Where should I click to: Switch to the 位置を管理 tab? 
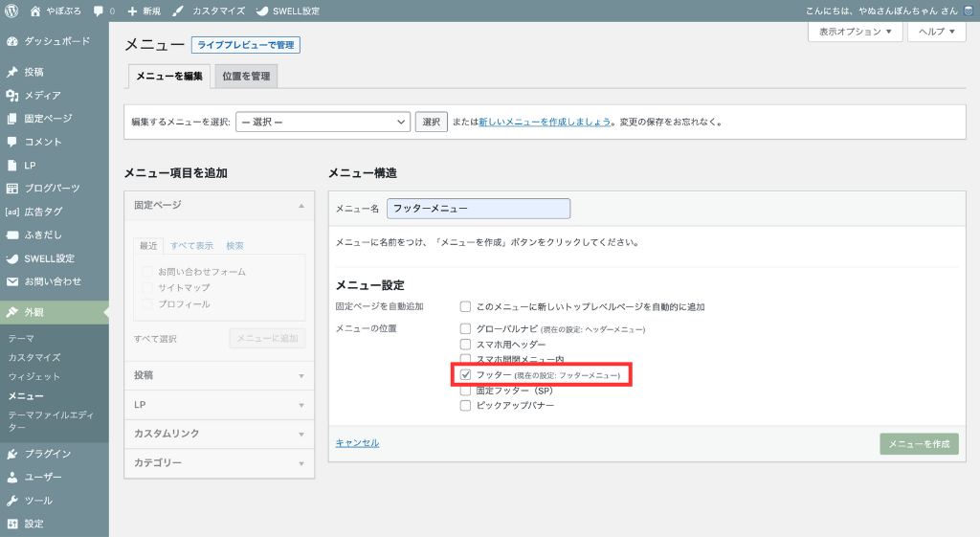coord(246,77)
